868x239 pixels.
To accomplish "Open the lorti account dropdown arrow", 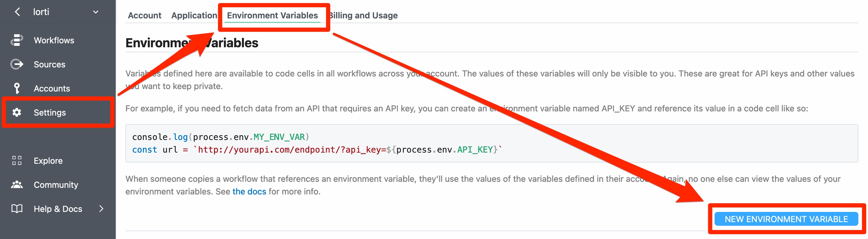I will pos(96,12).
